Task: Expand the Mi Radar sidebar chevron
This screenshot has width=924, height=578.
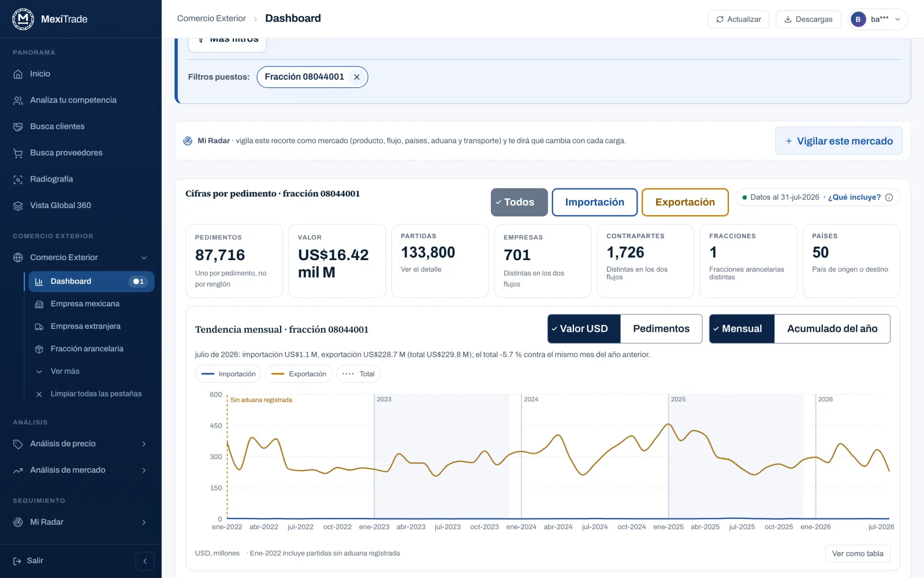Action: click(144, 523)
